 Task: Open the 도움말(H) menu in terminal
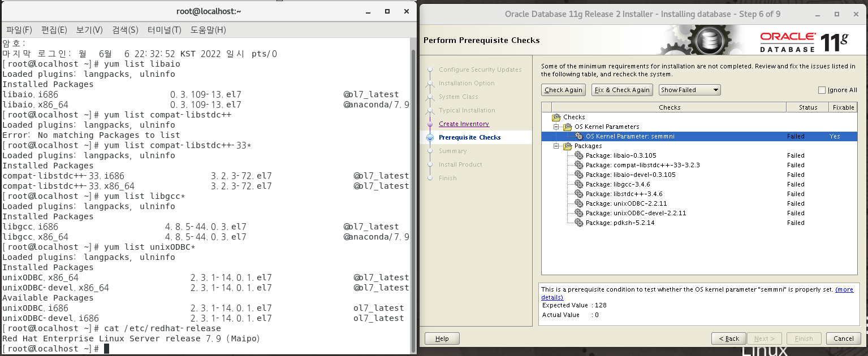[x=208, y=29]
